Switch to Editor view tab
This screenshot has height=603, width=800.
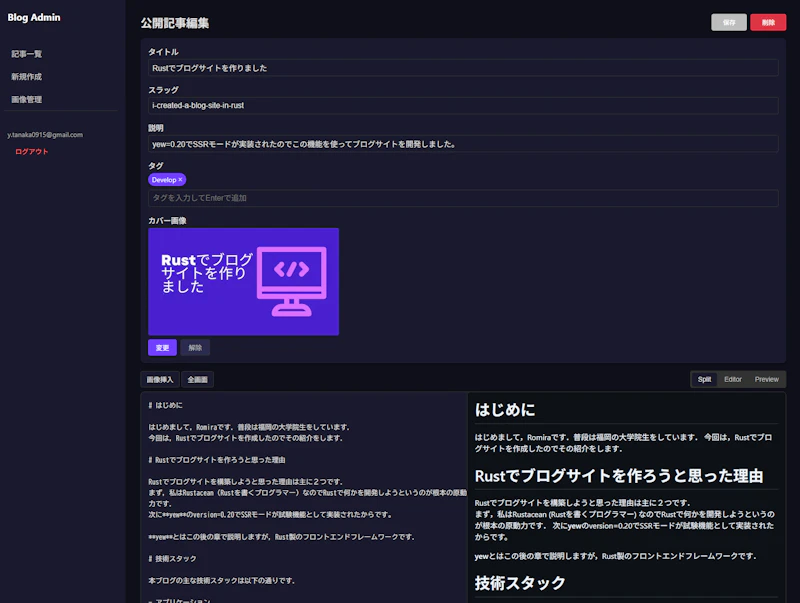[733, 379]
